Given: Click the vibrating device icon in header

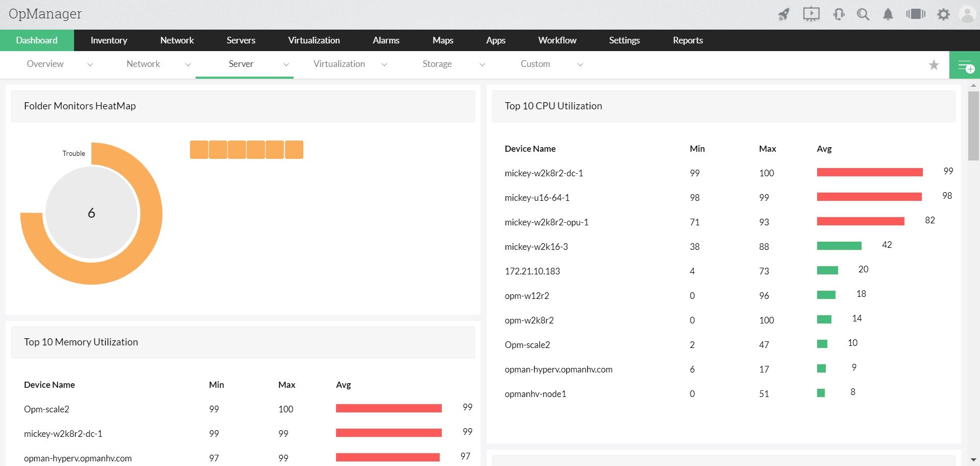Looking at the screenshot, I should (916, 14).
